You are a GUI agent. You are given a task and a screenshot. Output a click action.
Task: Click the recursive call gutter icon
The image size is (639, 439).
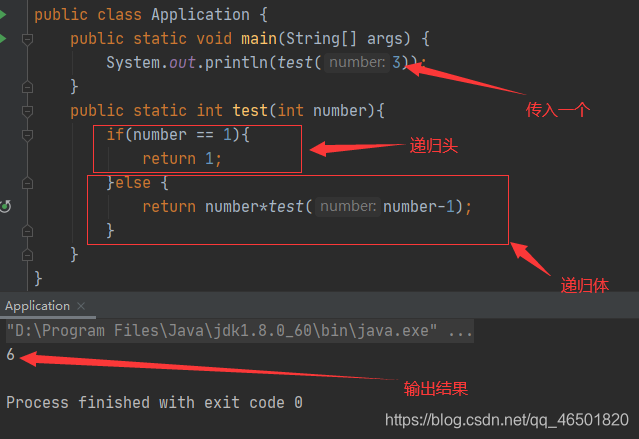click(5, 207)
